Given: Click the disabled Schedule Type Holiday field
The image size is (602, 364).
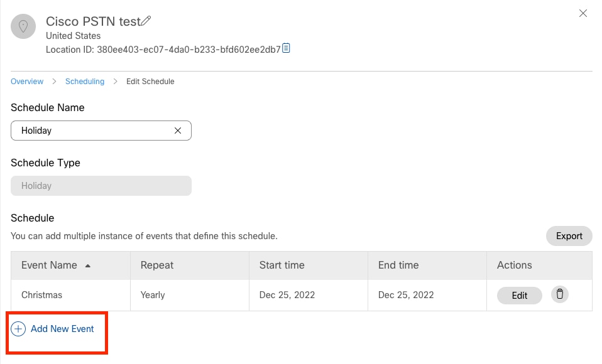Looking at the screenshot, I should point(101,186).
